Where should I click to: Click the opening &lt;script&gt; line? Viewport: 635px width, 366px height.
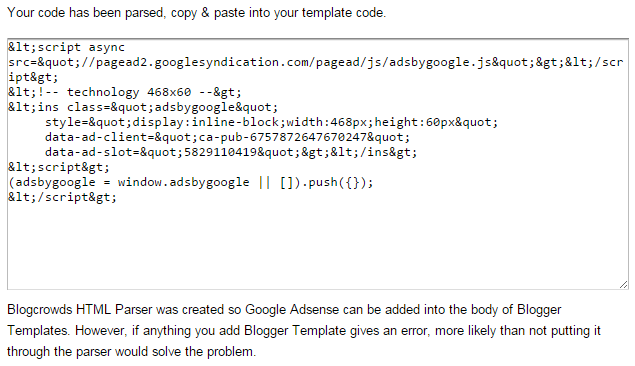pos(59,167)
